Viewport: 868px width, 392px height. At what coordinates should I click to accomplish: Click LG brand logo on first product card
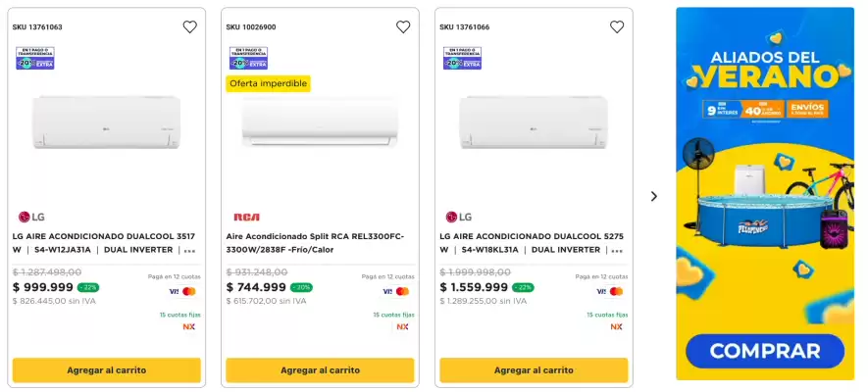[x=31, y=217]
